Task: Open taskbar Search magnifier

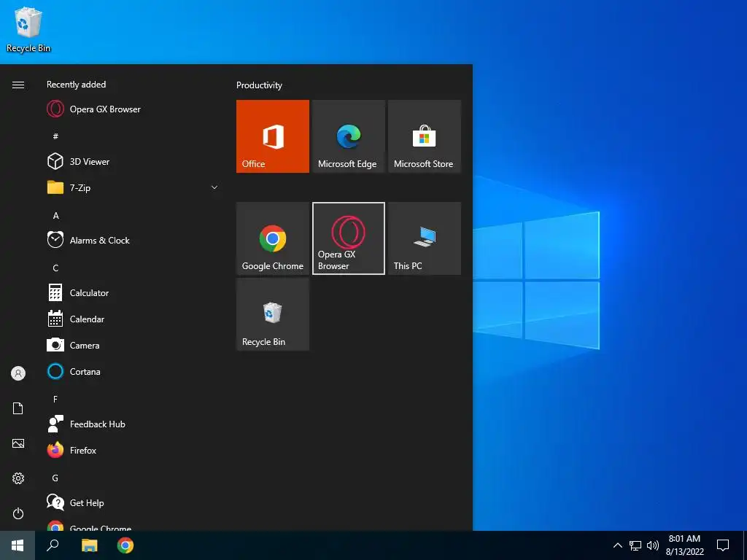Action: coord(53,545)
